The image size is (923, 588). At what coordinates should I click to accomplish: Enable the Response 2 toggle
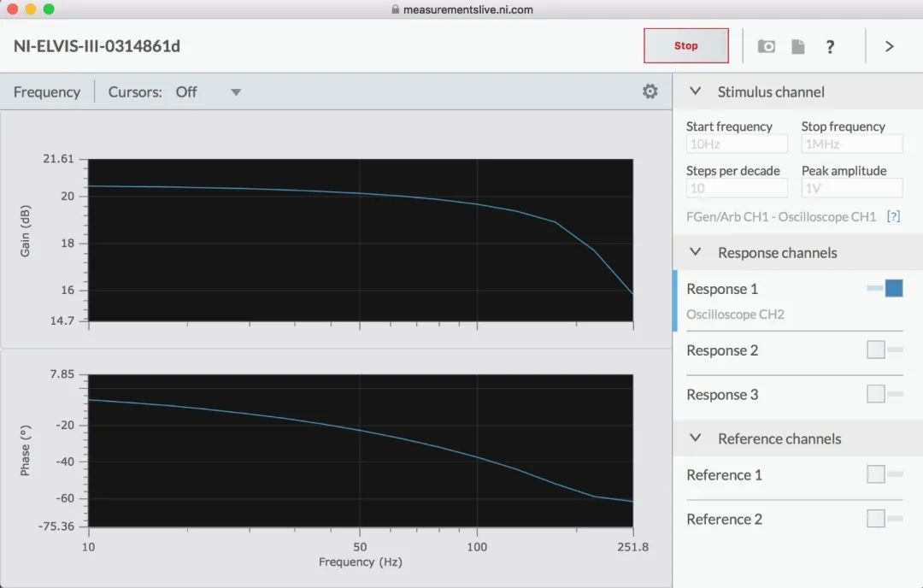tap(885, 350)
